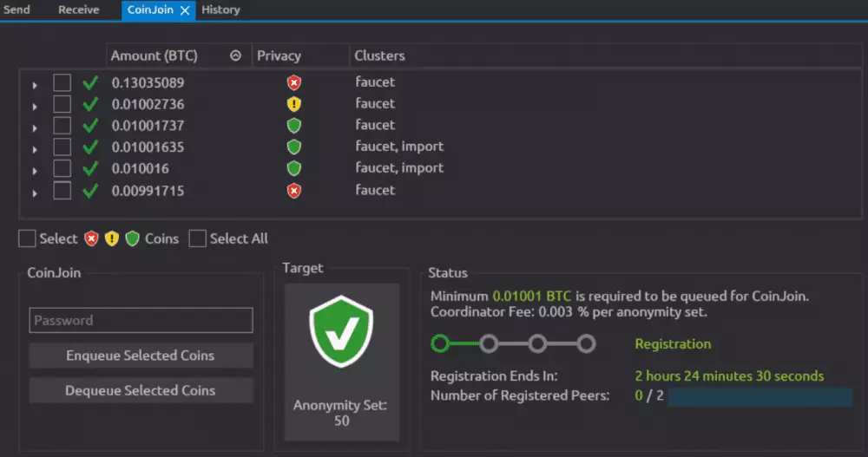Screen dimensions: 868x457
Task: Click the Coordinator Fee: 0.003 % text
Action: 508,312
